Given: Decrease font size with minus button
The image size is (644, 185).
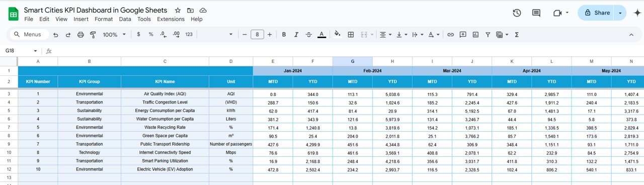Looking at the screenshot, I should coord(245,35).
